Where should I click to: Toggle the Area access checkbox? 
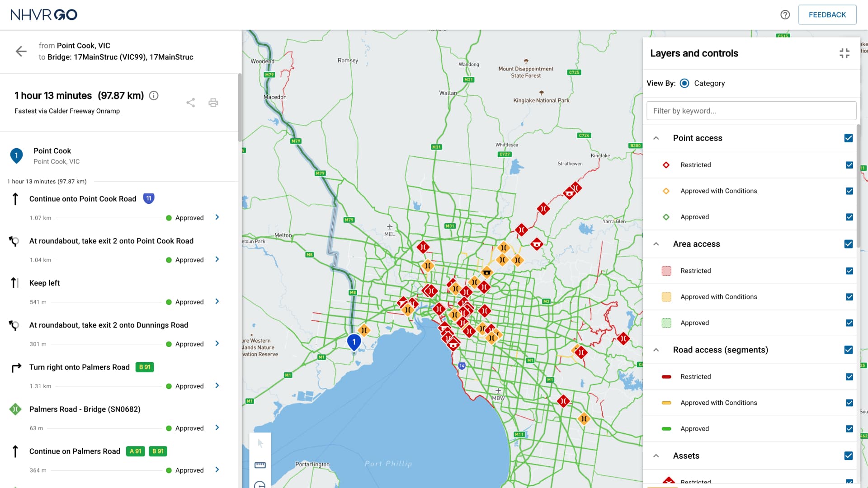coord(849,244)
